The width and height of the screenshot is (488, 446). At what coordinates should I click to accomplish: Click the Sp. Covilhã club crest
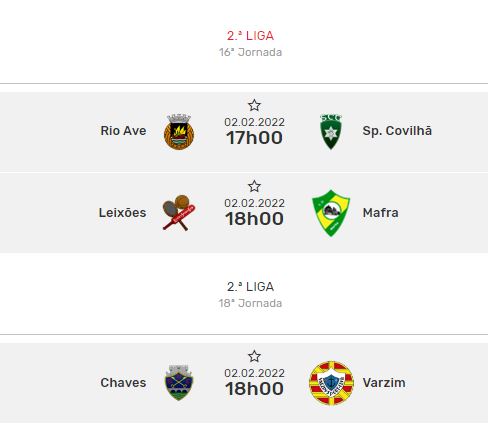[331, 132]
